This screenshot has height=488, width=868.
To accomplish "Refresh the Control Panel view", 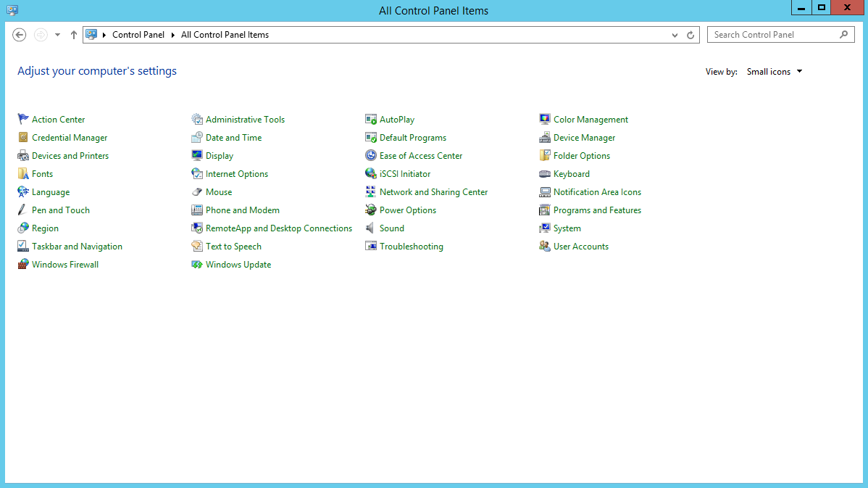I will coord(690,35).
